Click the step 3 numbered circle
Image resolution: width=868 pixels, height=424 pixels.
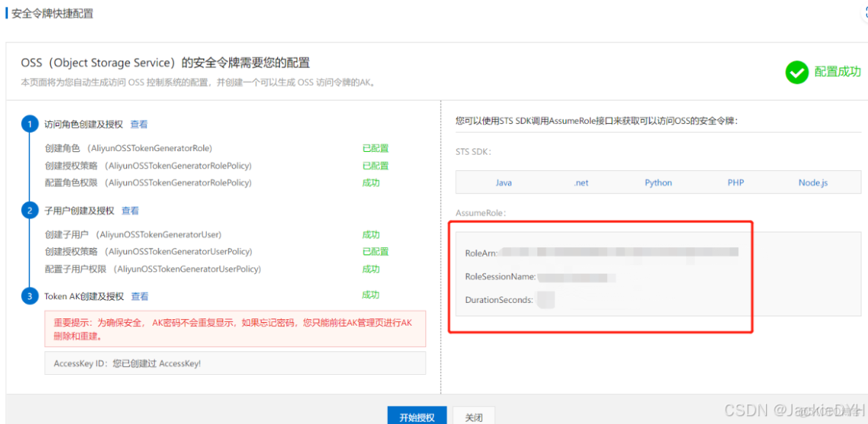(29, 295)
